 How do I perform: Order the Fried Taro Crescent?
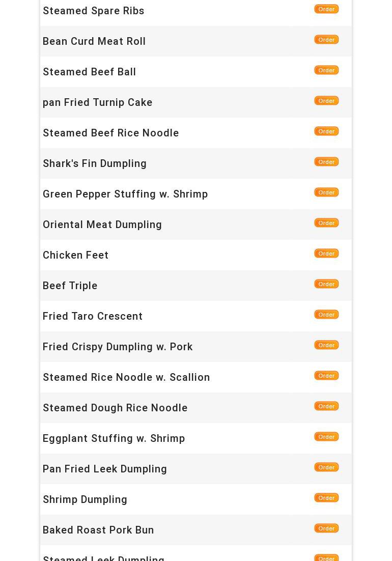coord(326,315)
